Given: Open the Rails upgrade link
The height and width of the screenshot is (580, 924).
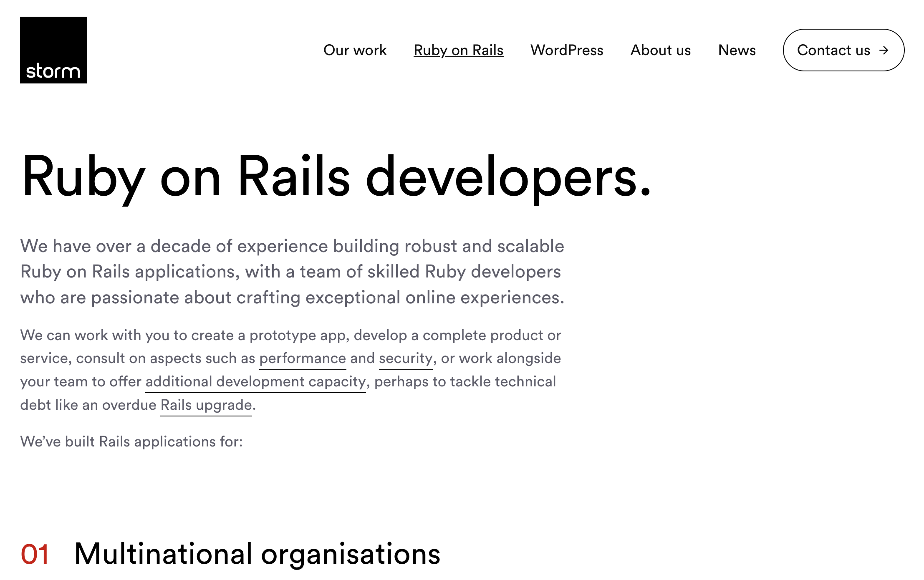Looking at the screenshot, I should pos(206,405).
